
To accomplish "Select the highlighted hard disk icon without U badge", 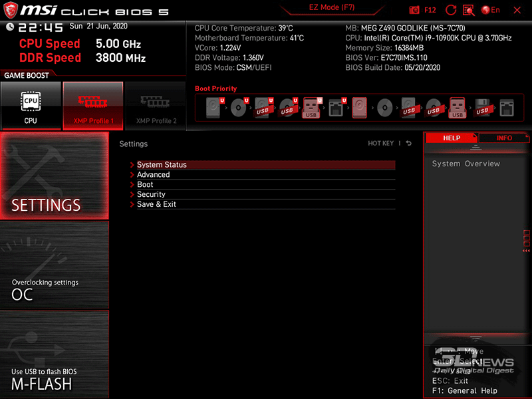I will tap(360, 108).
